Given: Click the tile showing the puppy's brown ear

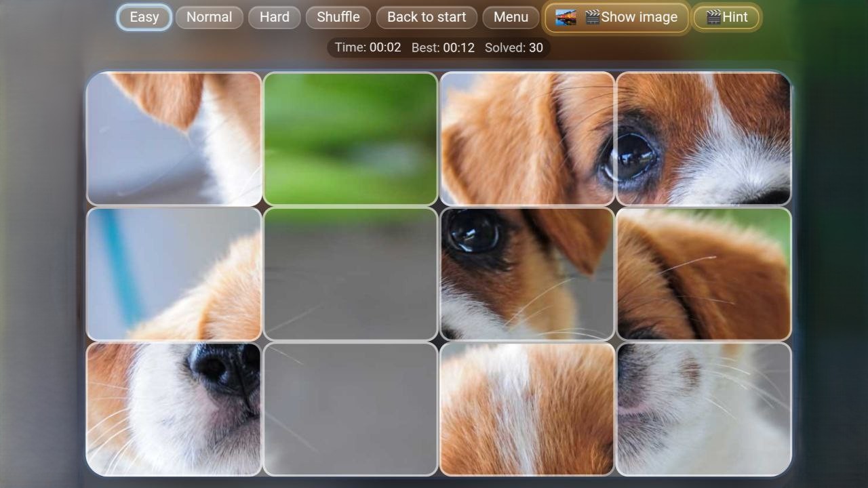Looking at the screenshot, I should pos(703,273).
